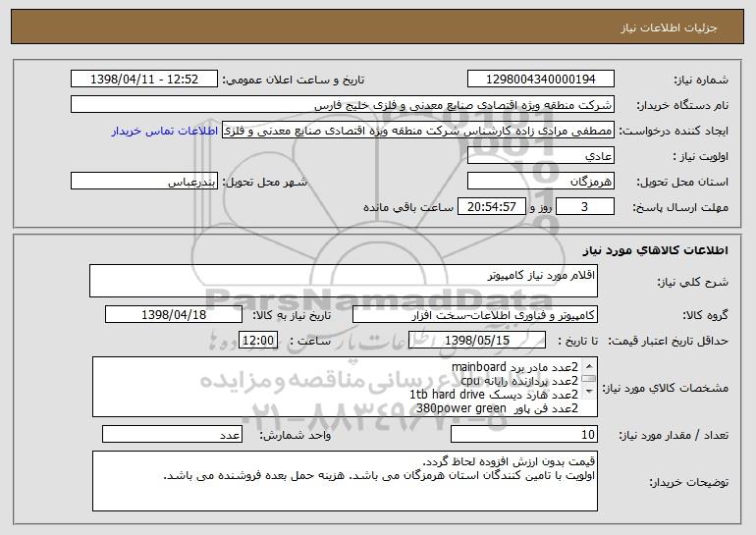756x535 pixels.
Task: Click the label تعداد / مقدار مورد نیاز
Action: 674,435
